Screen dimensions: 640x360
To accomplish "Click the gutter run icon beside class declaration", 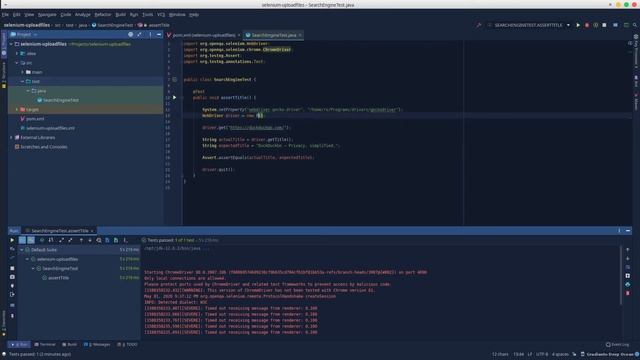I will tap(174, 80).
